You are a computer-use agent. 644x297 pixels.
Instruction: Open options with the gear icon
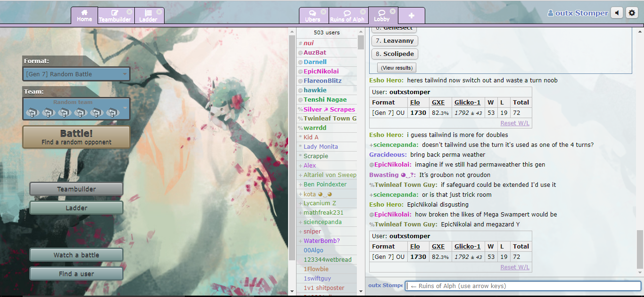tap(632, 13)
